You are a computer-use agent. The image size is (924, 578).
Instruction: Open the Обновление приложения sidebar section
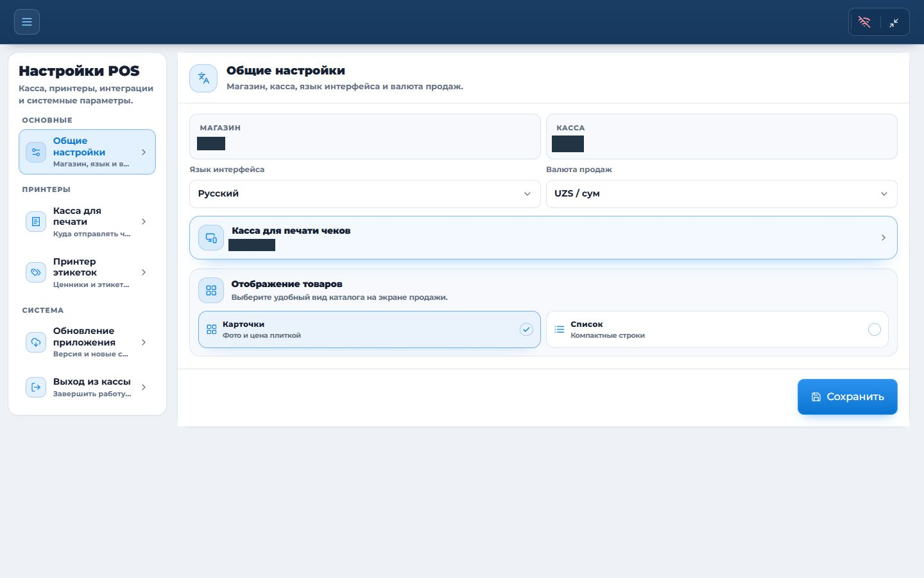pos(87,342)
